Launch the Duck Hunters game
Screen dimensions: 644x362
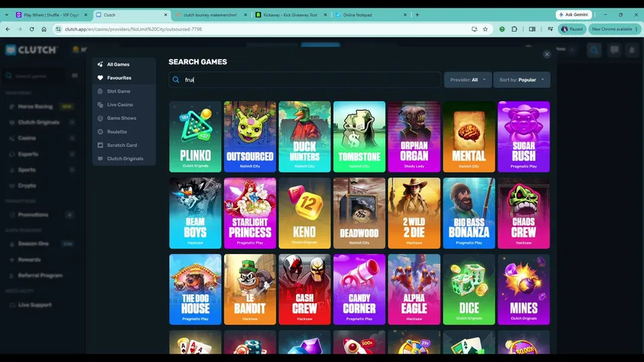tap(304, 137)
